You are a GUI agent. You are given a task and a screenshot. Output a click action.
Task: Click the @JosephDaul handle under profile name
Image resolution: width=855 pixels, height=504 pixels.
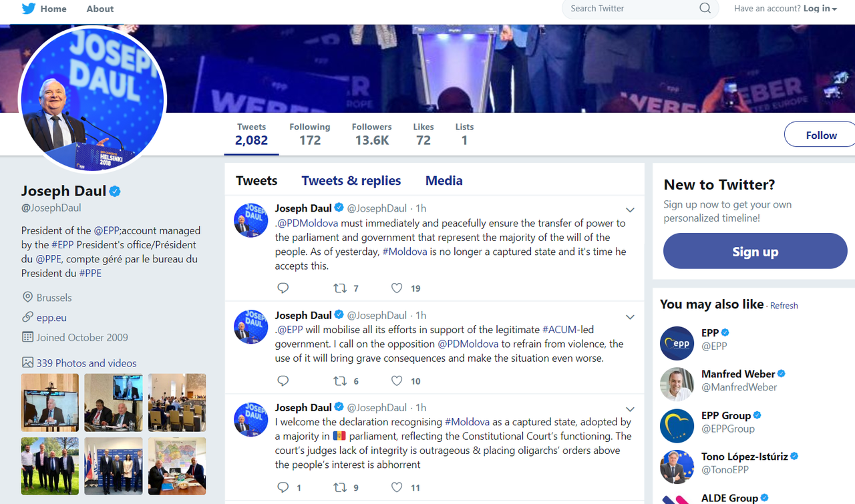(51, 208)
